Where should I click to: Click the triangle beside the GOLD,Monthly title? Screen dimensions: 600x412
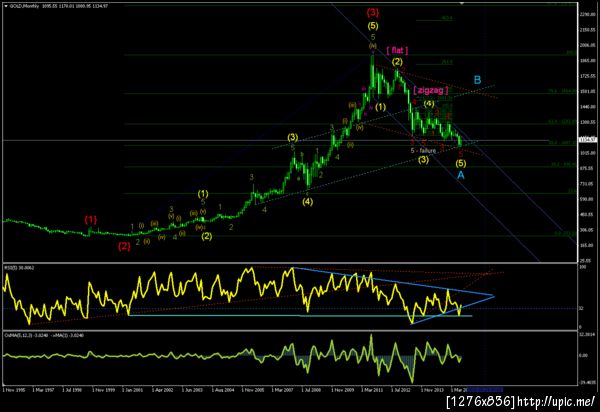6,6
